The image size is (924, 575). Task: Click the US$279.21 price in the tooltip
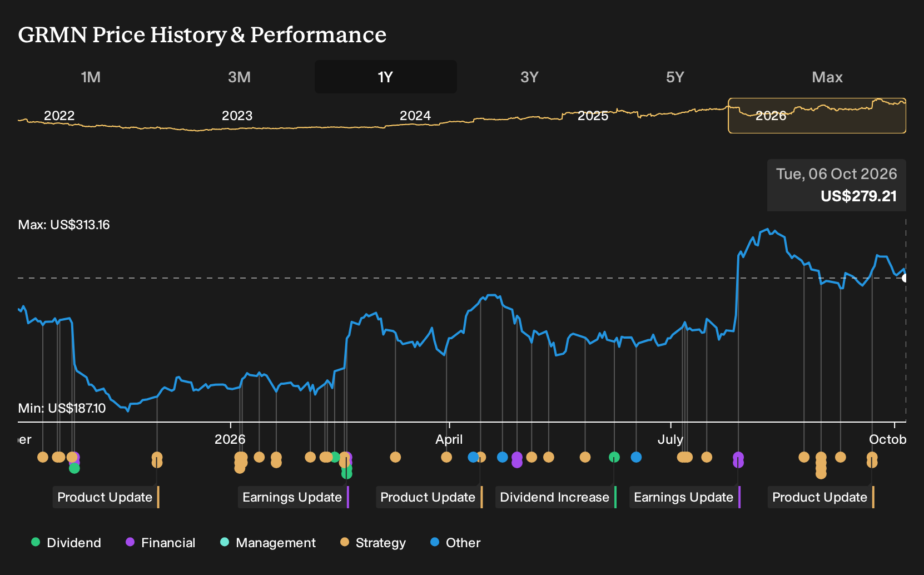(x=858, y=196)
